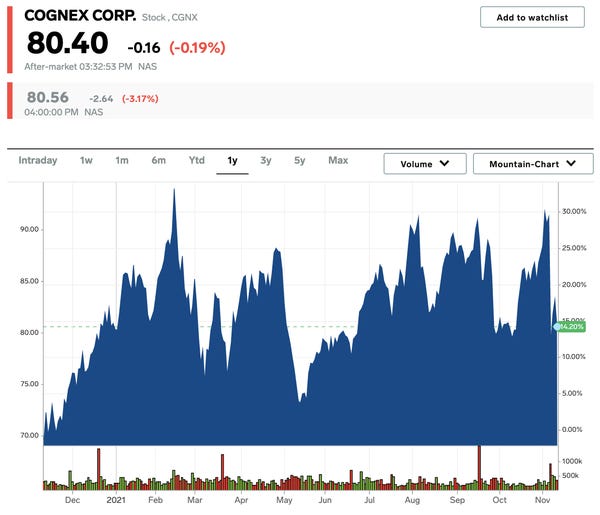
Task: Click the 500k volume axis label
Action: click(x=570, y=476)
